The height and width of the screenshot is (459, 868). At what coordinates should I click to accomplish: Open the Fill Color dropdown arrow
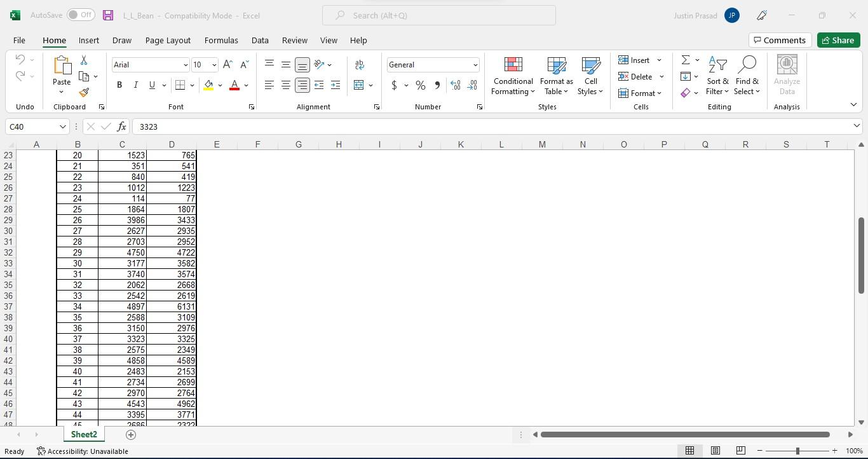[x=219, y=85]
